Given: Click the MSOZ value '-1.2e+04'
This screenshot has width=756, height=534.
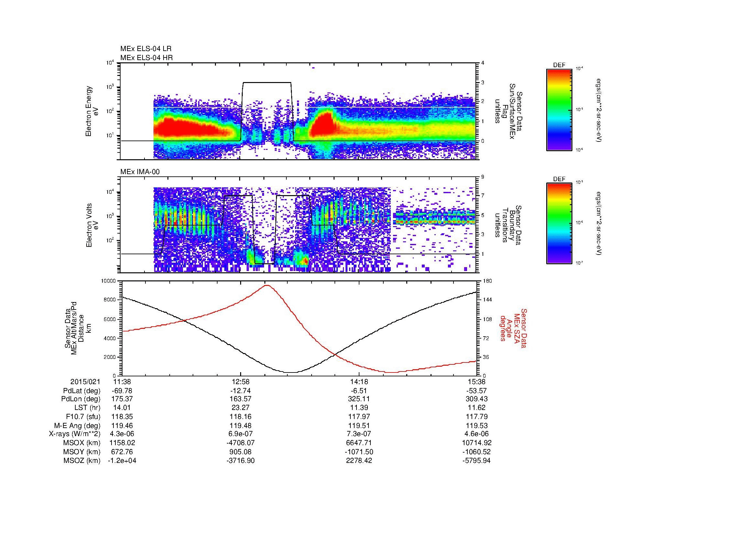Looking at the screenshot, I should pos(122,461).
